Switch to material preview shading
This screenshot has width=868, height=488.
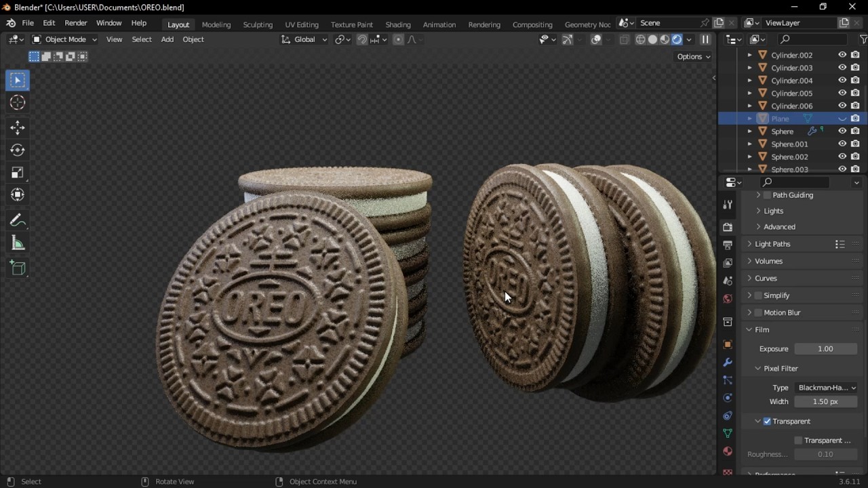click(665, 39)
